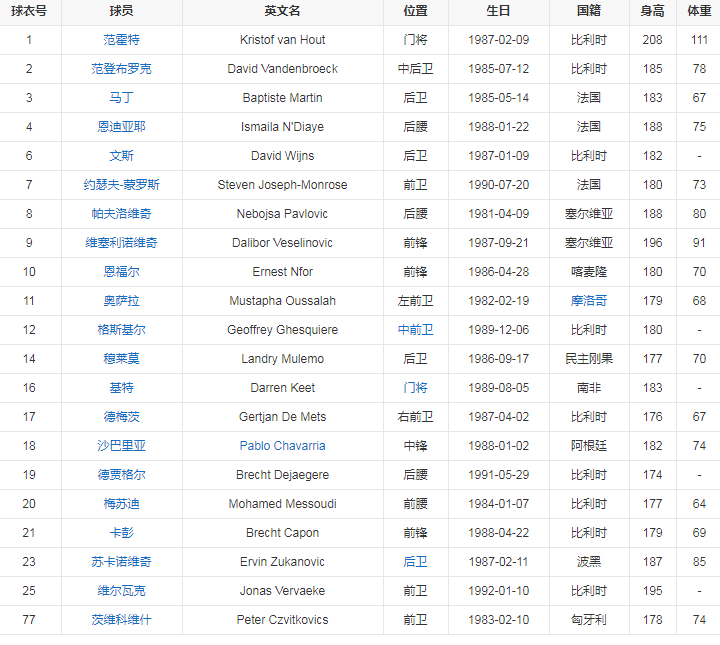Click the 球衣号 column header
This screenshot has height=645, width=720.
click(29, 11)
